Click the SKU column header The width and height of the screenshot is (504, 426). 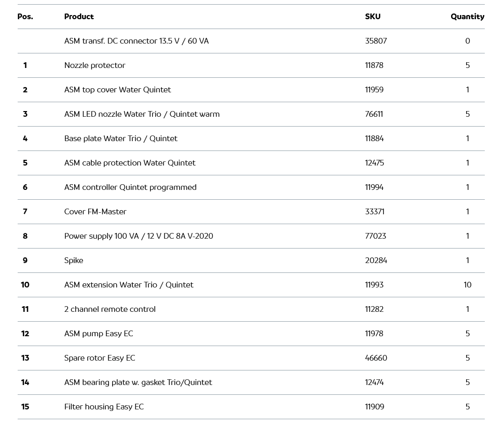coord(373,17)
